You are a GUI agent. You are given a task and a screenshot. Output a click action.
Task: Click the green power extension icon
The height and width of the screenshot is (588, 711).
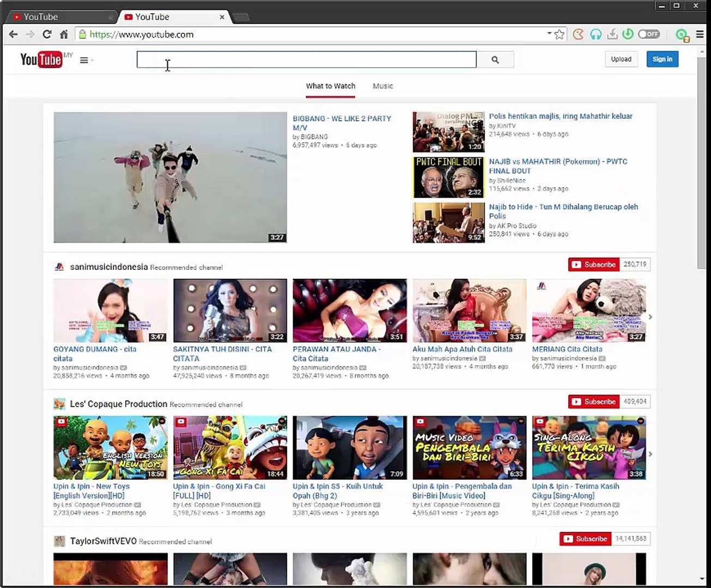pos(628,34)
